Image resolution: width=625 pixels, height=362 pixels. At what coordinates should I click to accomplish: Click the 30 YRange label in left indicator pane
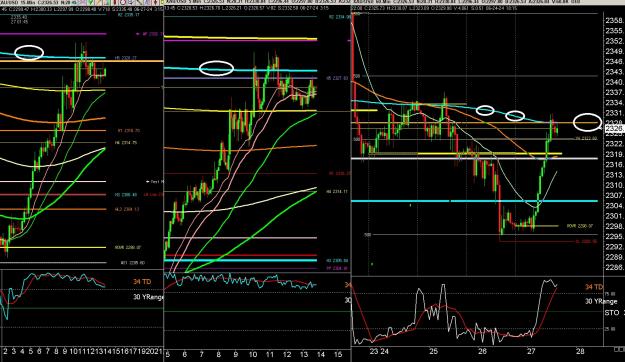[148, 297]
